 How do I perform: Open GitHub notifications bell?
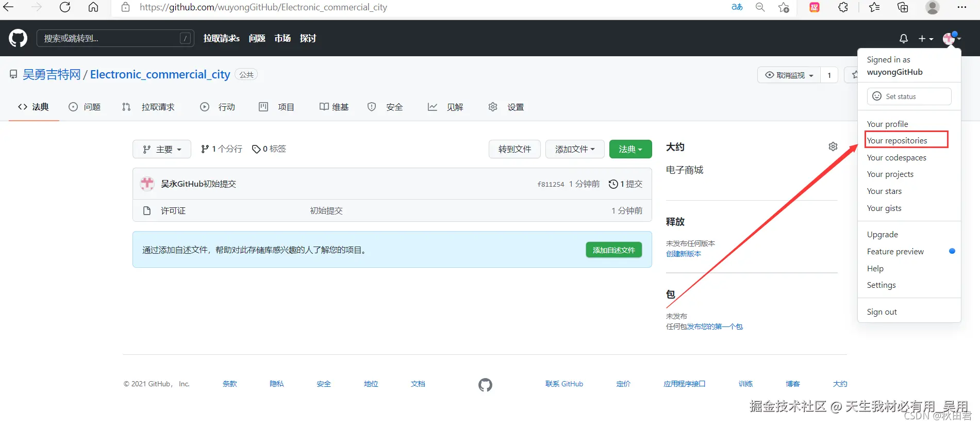[x=904, y=39]
